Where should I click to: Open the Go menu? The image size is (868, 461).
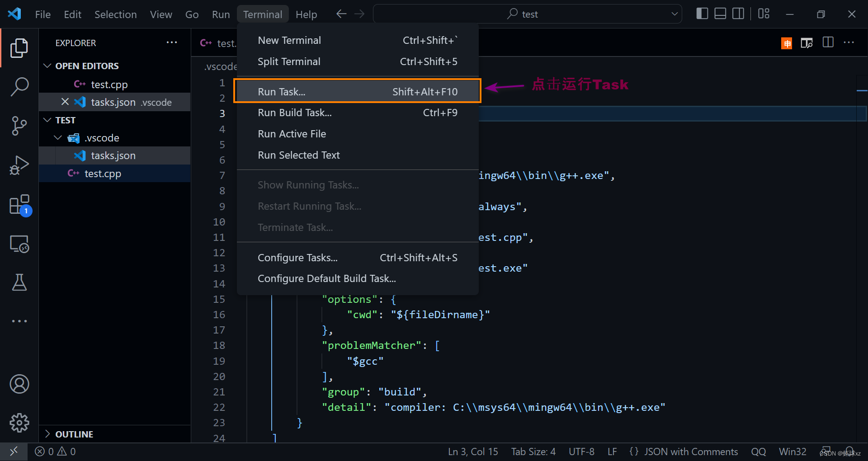click(x=192, y=14)
